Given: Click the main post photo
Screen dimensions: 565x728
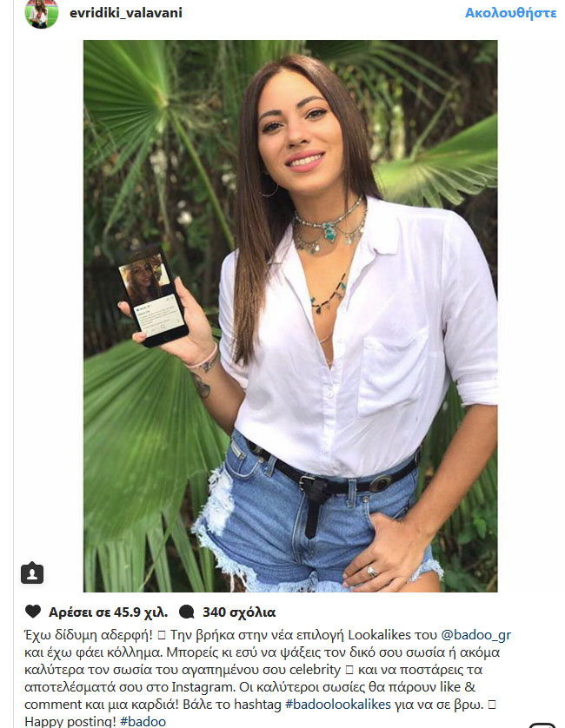Looking at the screenshot, I should pos(290,315).
